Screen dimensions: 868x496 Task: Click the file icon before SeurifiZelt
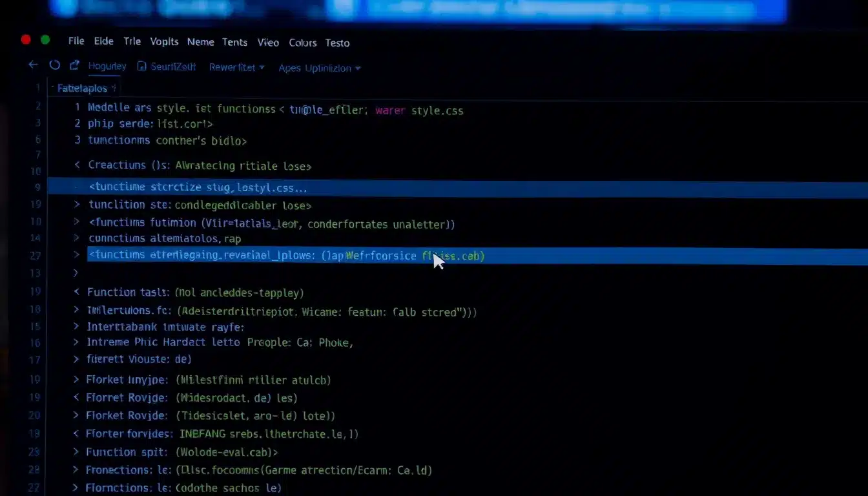141,67
